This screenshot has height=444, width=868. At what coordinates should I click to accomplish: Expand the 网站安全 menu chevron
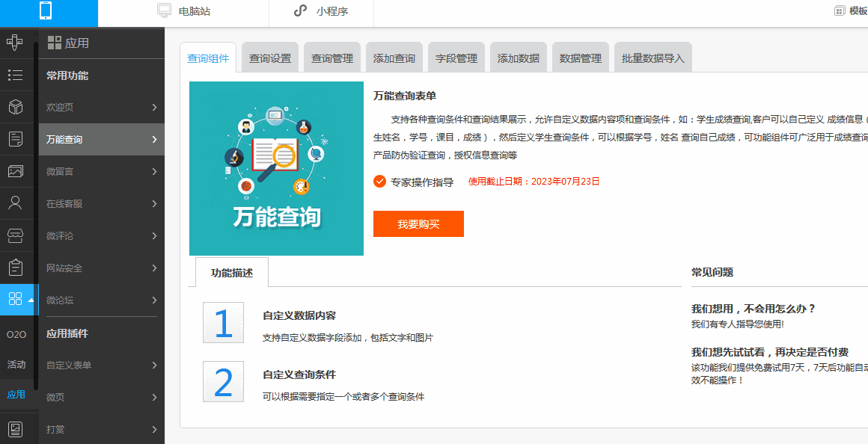point(154,268)
